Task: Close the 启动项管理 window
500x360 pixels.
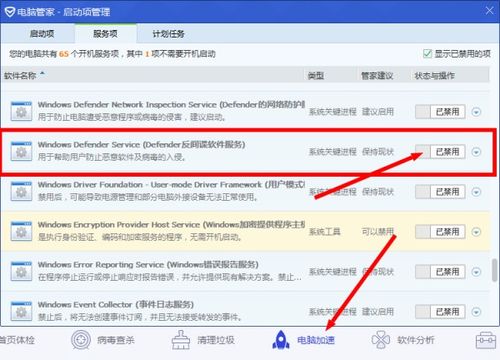Action: tap(489, 11)
